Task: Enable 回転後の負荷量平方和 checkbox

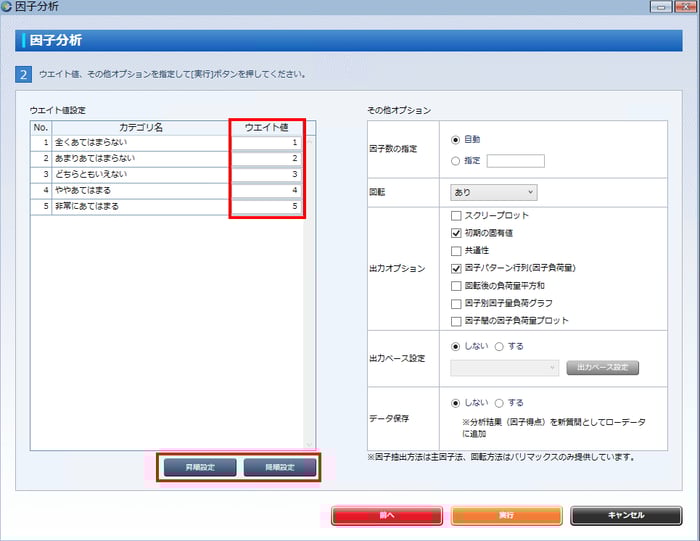Action: (x=456, y=286)
